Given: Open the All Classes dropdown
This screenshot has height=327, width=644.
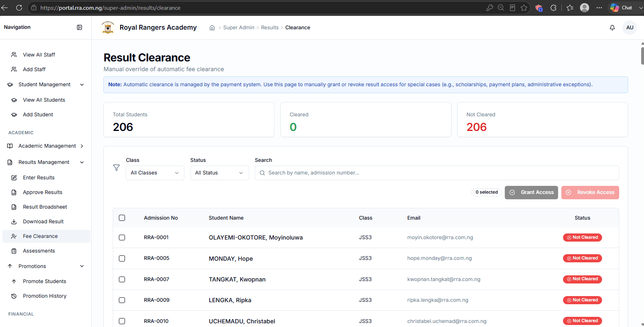Looking at the screenshot, I should pos(155,173).
